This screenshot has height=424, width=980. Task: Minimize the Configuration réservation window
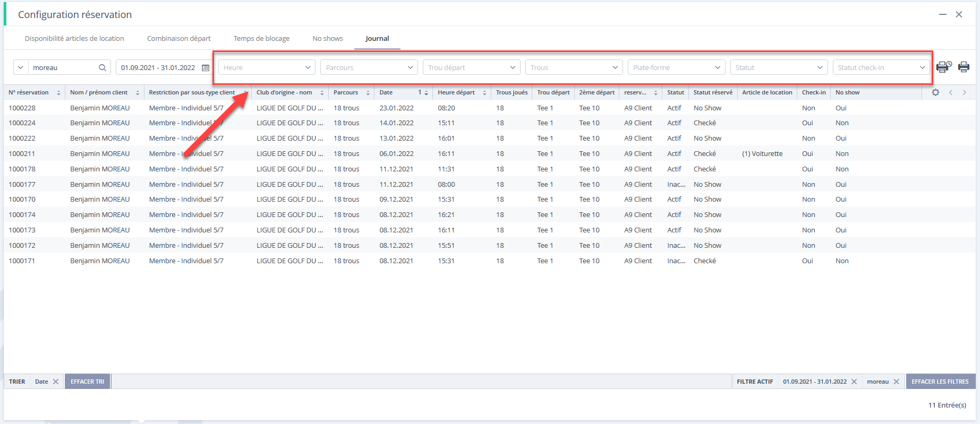[x=943, y=14]
